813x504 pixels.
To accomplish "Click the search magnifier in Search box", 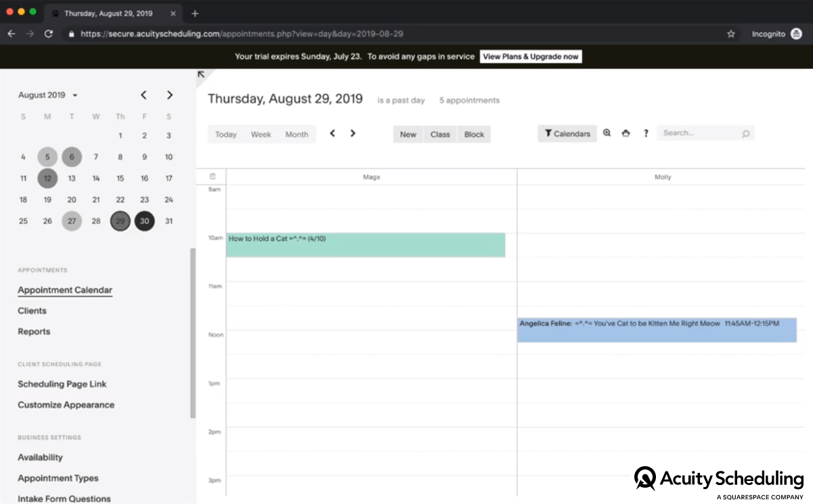I will (x=745, y=134).
